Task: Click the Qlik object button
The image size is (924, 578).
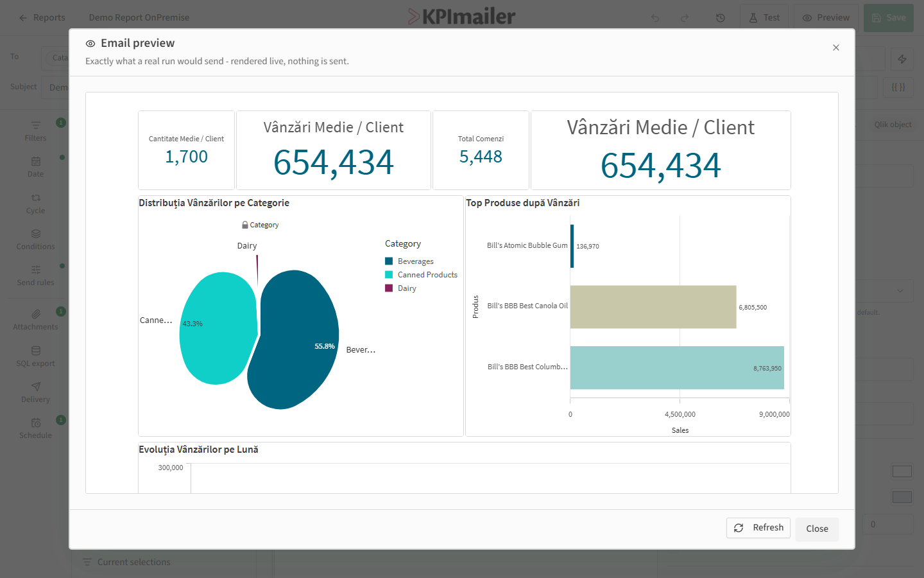Action: pos(893,125)
